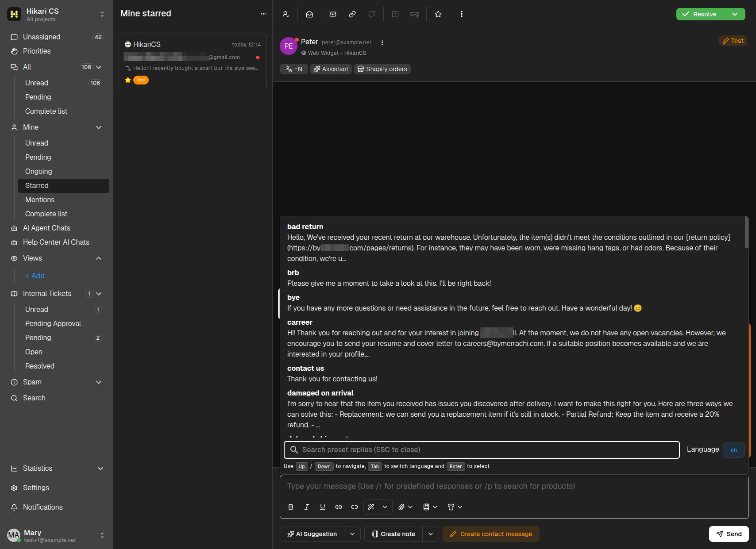
Task: Select the contact us preset reply
Action: click(x=513, y=374)
